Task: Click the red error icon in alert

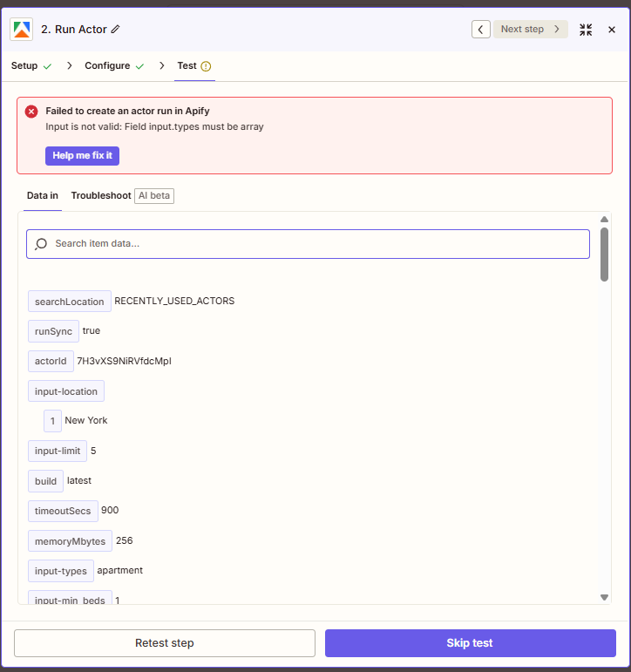Action: pos(31,112)
